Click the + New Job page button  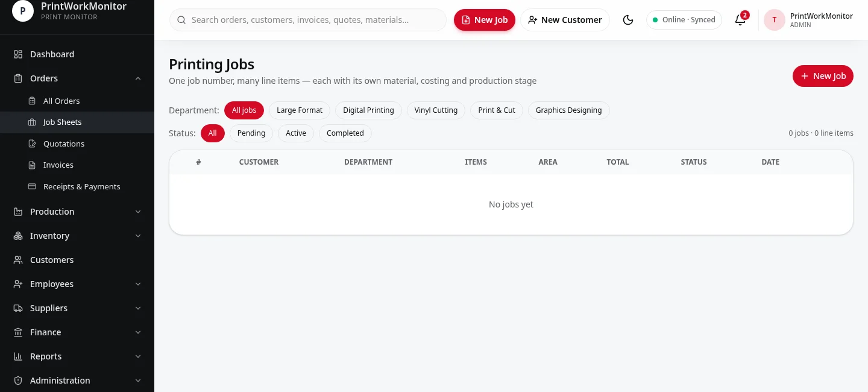click(823, 76)
